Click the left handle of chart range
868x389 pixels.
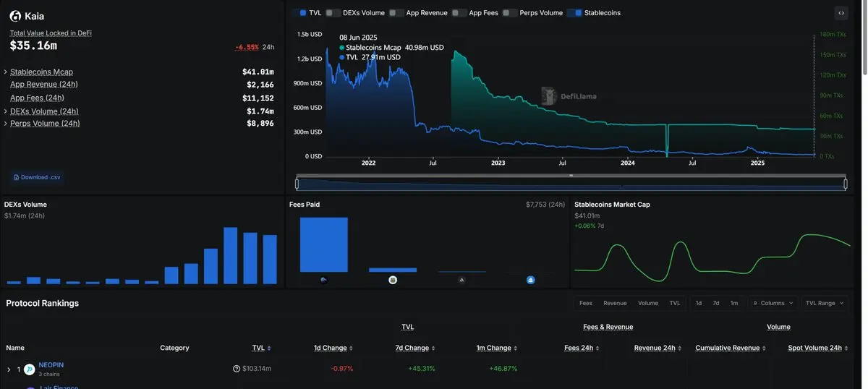coord(297,184)
